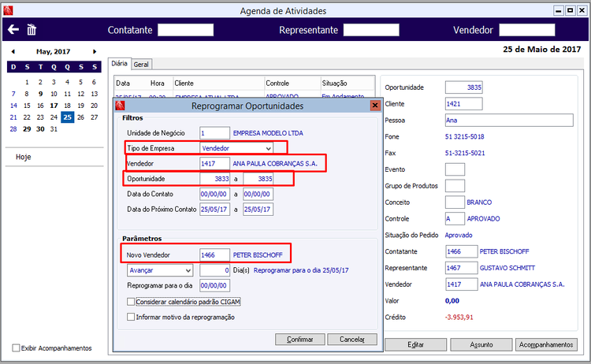Screen dimensions: 591x364
Task: Click the Cliente field 1421
Action: tap(463, 104)
